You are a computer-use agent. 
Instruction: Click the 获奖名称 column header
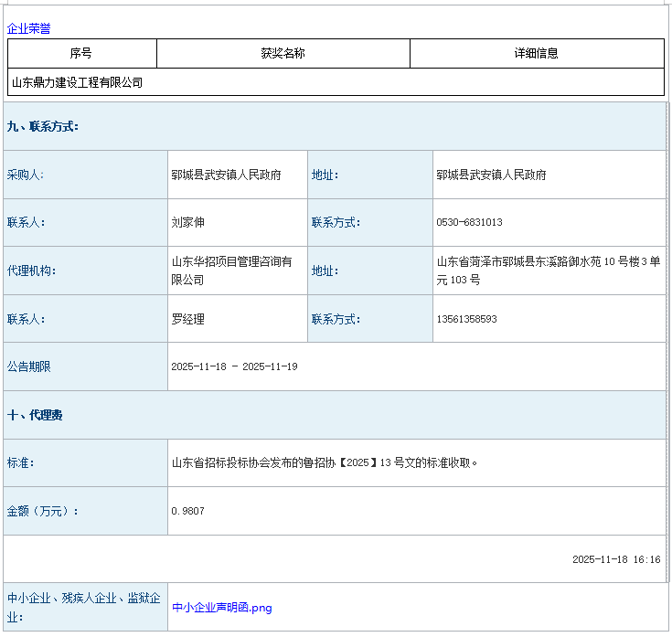(283, 53)
